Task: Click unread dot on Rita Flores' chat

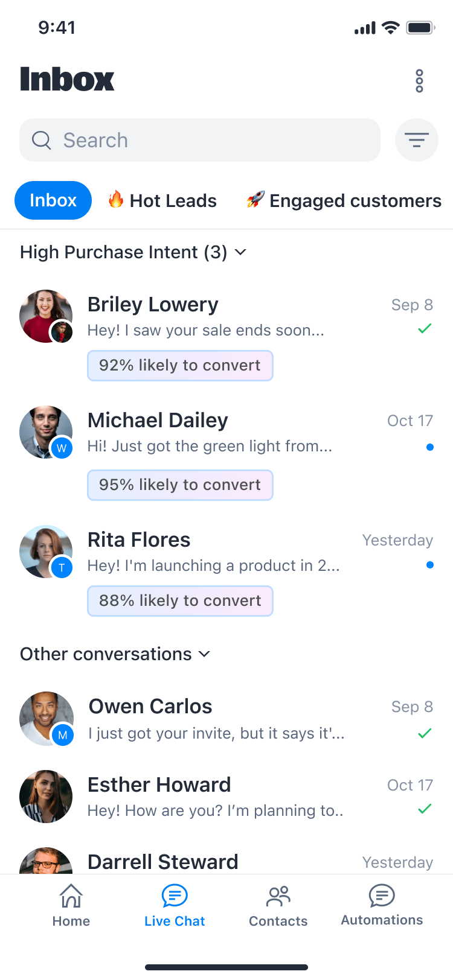Action: [429, 565]
